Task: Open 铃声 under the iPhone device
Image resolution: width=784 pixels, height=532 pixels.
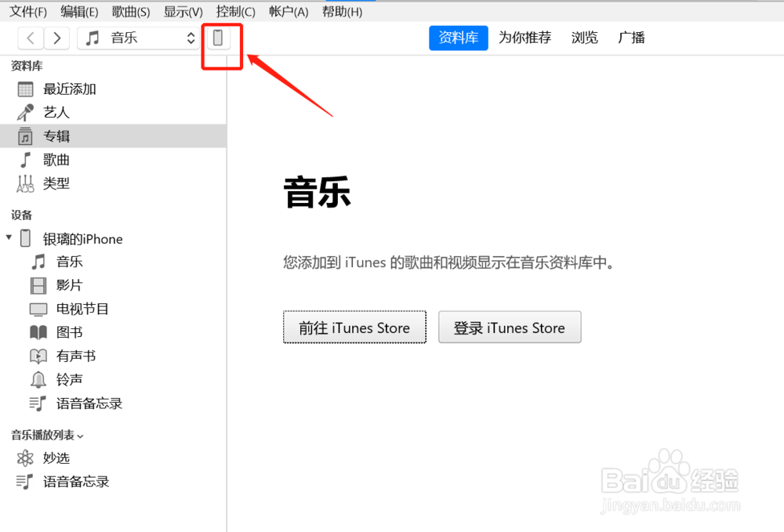Action: point(70,380)
